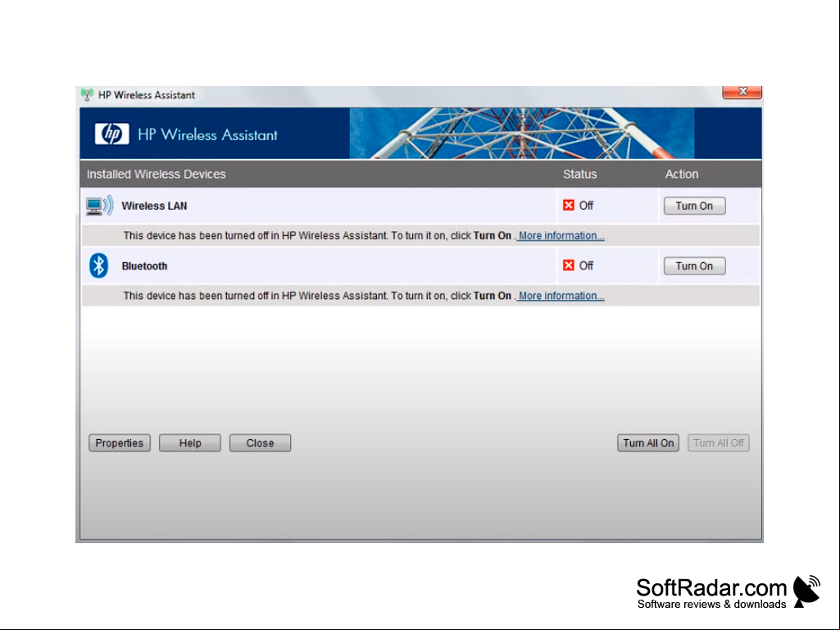Open the Properties dialog
This screenshot has height=630, width=840.
pos(120,443)
